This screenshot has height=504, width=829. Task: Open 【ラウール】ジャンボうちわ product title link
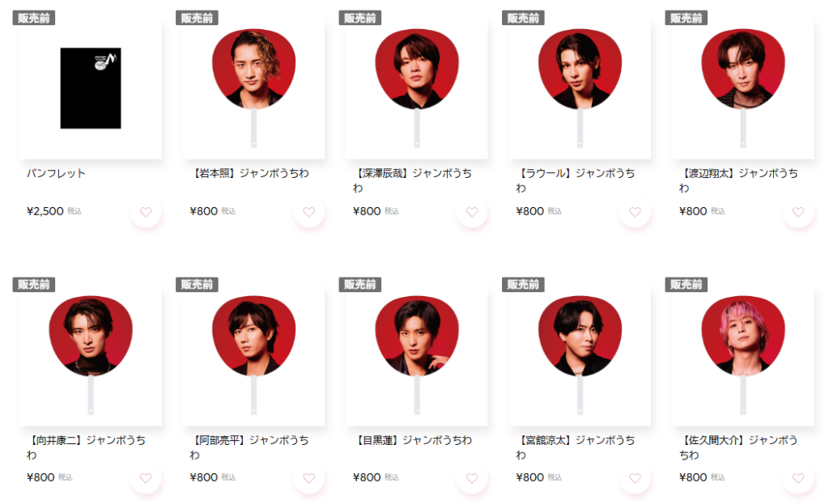[576, 180]
